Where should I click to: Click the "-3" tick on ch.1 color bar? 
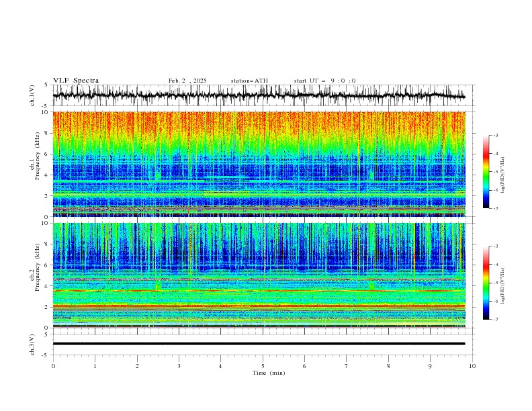pos(495,135)
